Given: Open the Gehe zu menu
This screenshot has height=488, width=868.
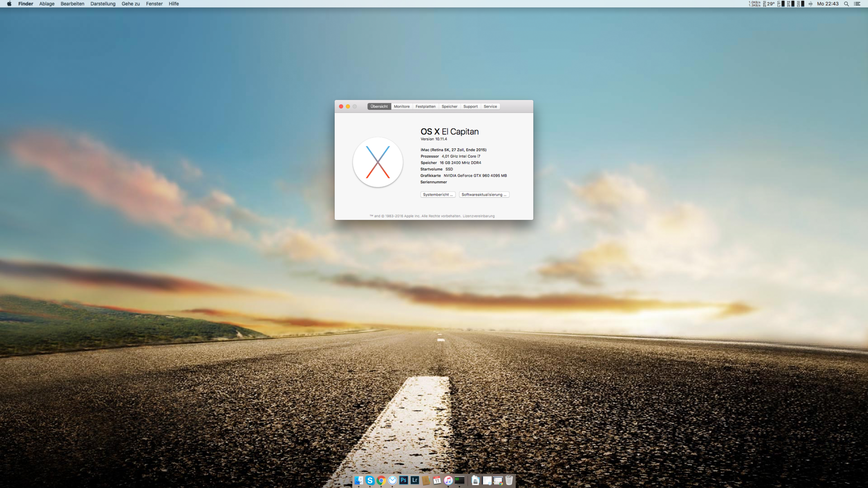Looking at the screenshot, I should [x=131, y=4].
